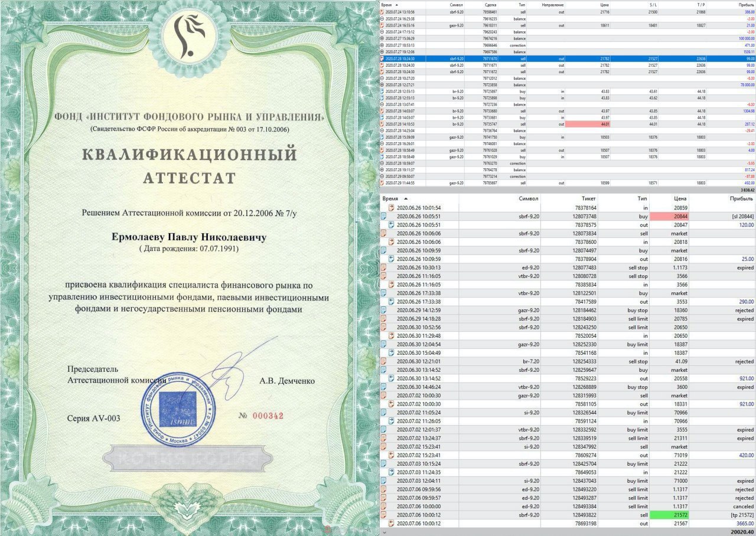Image resolution: width=756 pixels, height=536 pixels.
Task: Click the upper table total 3 838.42
Action: coord(748,191)
